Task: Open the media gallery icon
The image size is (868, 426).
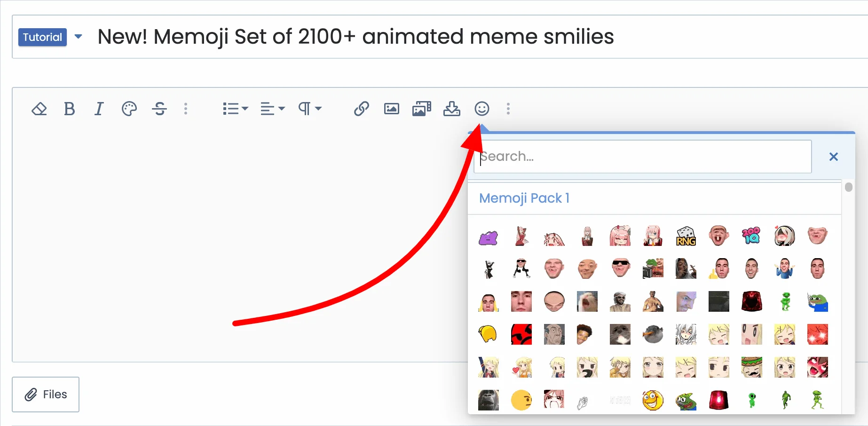Action: (x=422, y=109)
